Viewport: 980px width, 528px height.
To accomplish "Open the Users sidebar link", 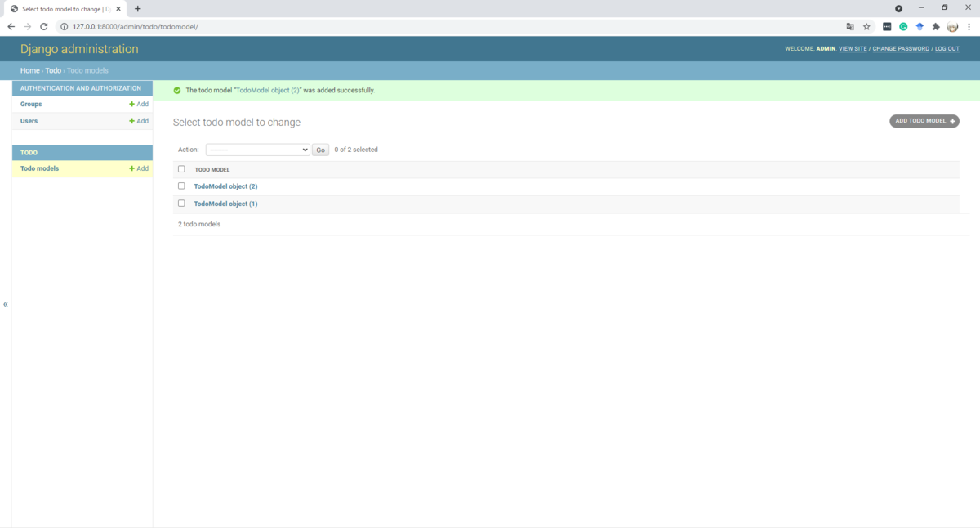I will tap(29, 121).
